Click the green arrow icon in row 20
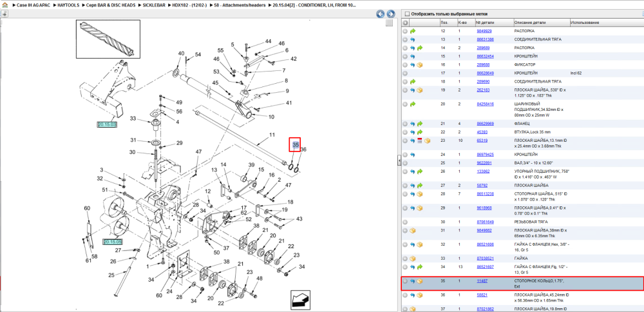Image resolution: width=644 pixels, height=312 pixels. (x=413, y=104)
